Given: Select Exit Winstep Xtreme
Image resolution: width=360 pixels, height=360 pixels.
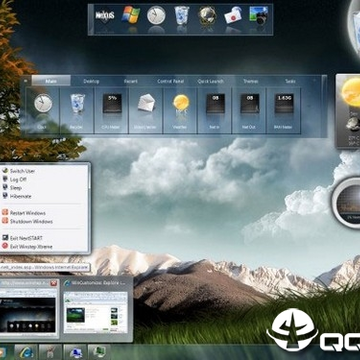Looking at the screenshot, I should [x=31, y=247].
